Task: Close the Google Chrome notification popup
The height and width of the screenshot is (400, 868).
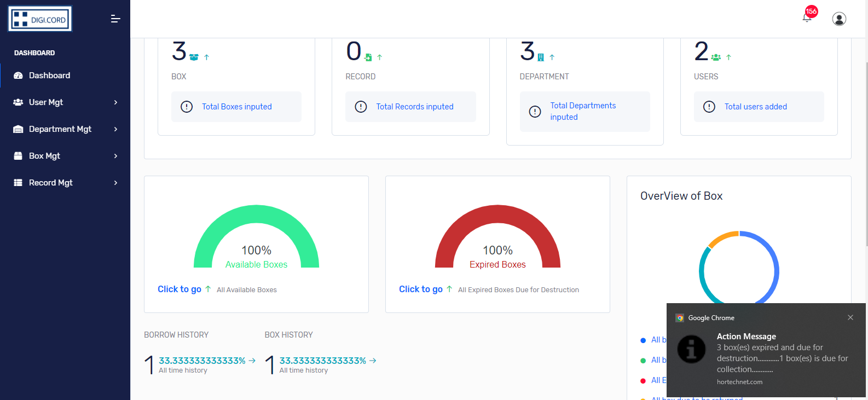Action: pyautogui.click(x=850, y=317)
